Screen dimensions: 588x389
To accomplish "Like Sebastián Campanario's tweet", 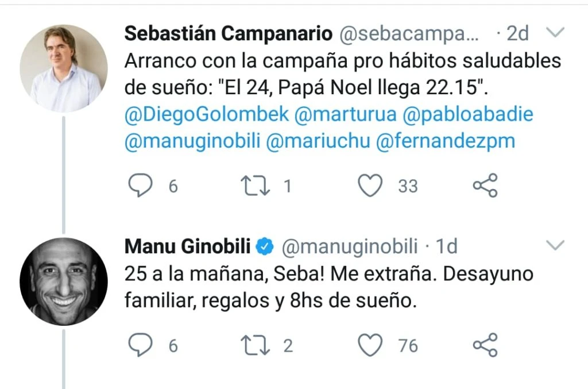I will 370,186.
